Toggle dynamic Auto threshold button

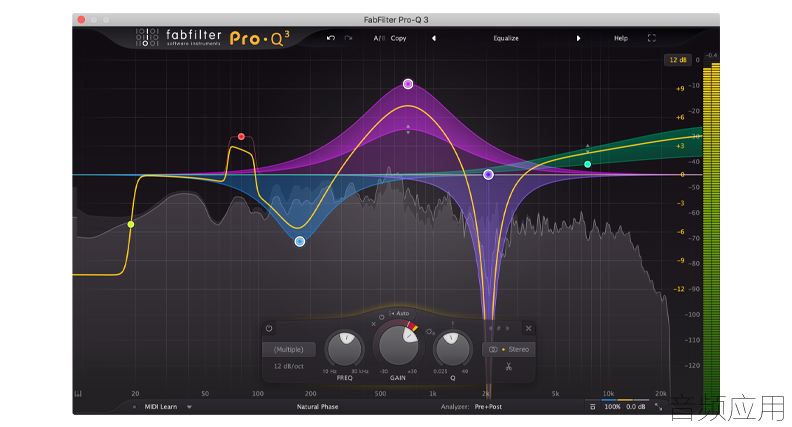[399, 313]
